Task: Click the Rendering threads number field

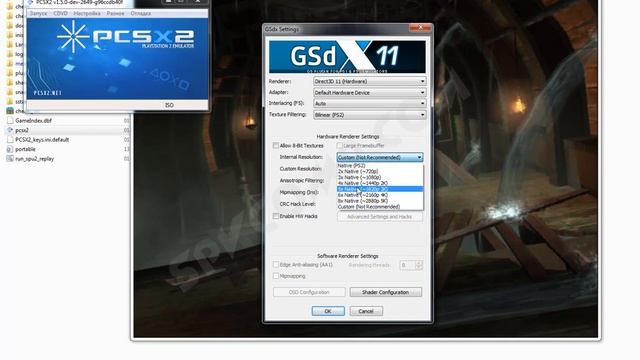Action: click(407, 265)
